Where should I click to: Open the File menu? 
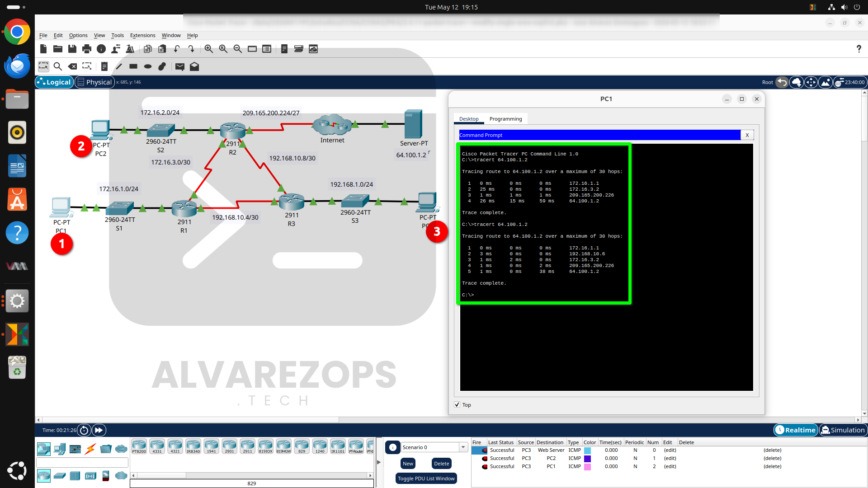tap(43, 35)
